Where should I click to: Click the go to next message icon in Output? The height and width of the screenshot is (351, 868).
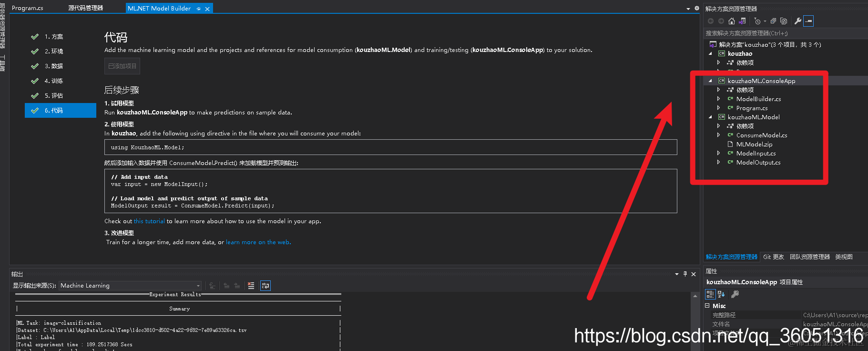click(x=237, y=286)
